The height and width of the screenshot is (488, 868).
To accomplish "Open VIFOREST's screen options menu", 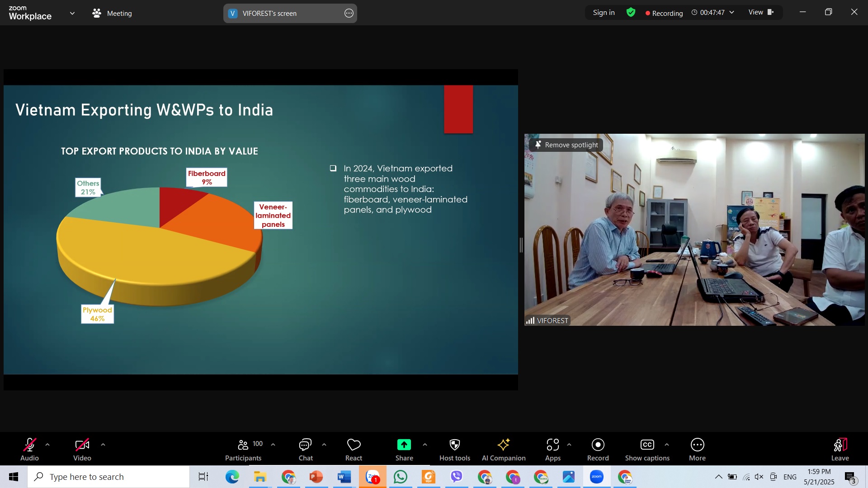I will (x=349, y=14).
